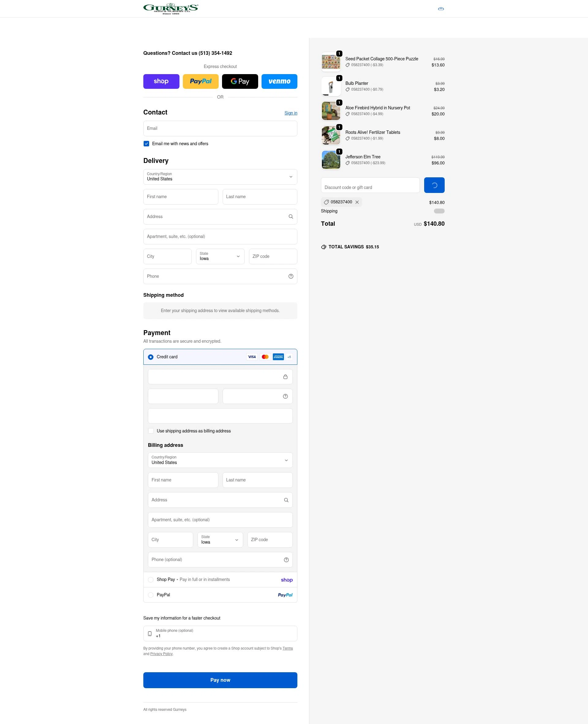The image size is (588, 724).
Task: Uncheck Email me with news and offers
Action: 146,144
